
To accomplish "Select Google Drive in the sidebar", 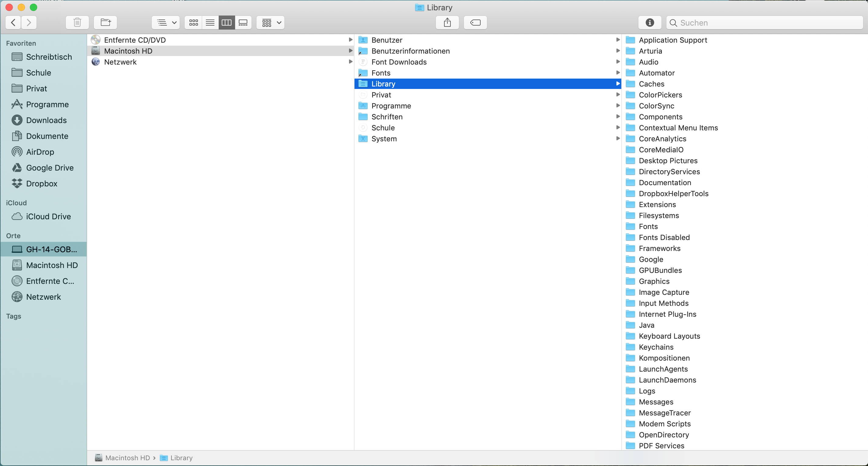I will pos(50,168).
